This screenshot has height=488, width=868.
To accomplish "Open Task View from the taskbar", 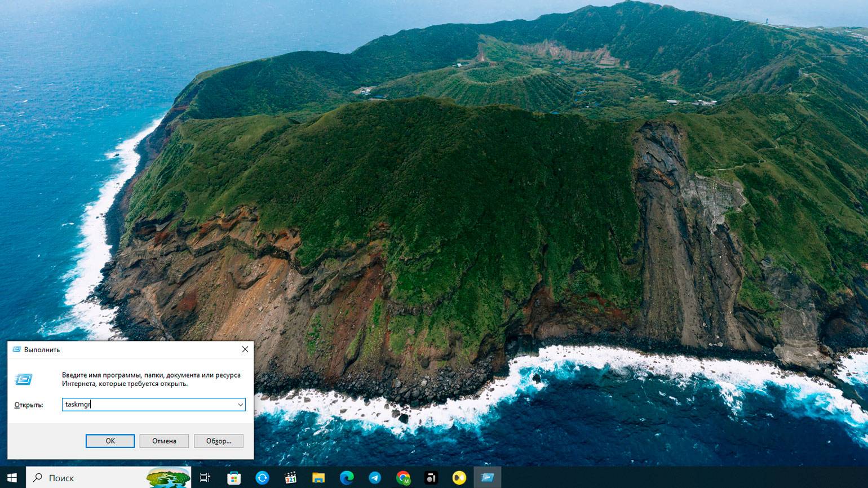I will 205,478.
